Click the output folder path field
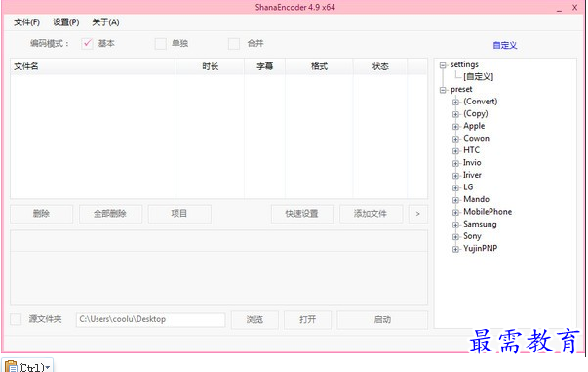The image size is (588, 372). click(x=151, y=320)
